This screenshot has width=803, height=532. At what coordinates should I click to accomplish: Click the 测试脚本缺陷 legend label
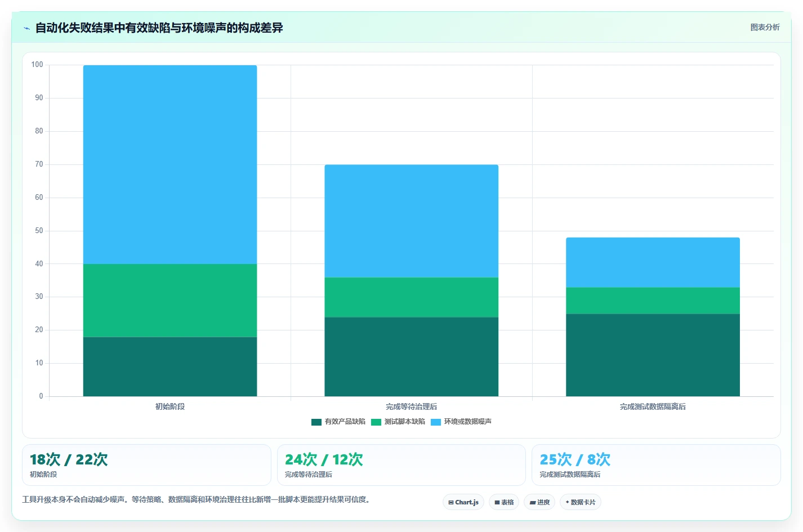404,422
